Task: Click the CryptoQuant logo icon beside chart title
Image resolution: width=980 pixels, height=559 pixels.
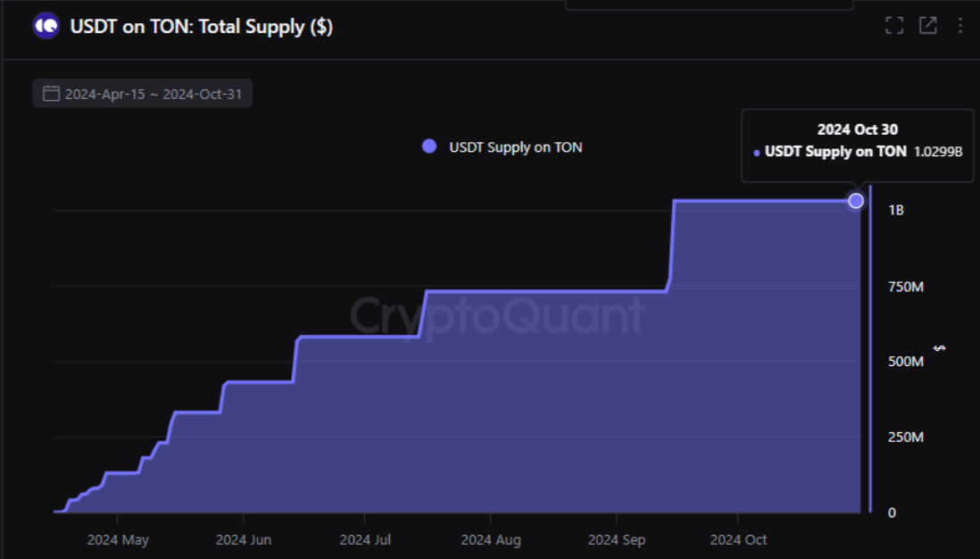Action: pos(46,26)
